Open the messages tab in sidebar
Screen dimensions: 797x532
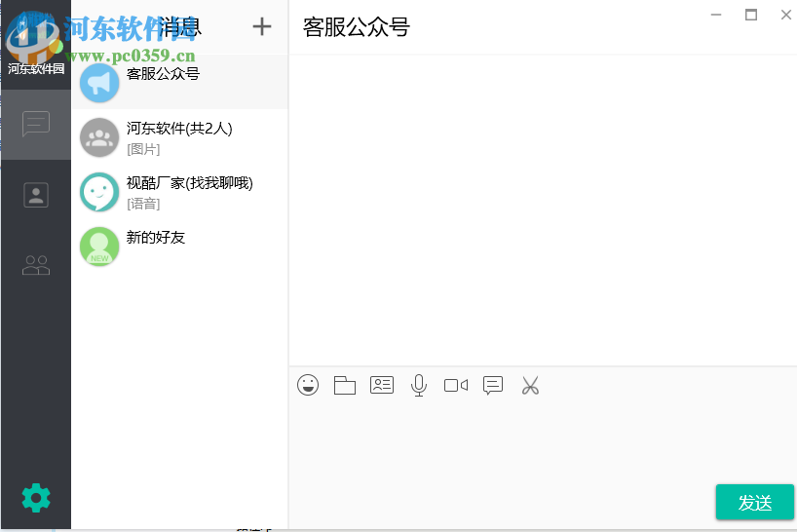click(36, 124)
